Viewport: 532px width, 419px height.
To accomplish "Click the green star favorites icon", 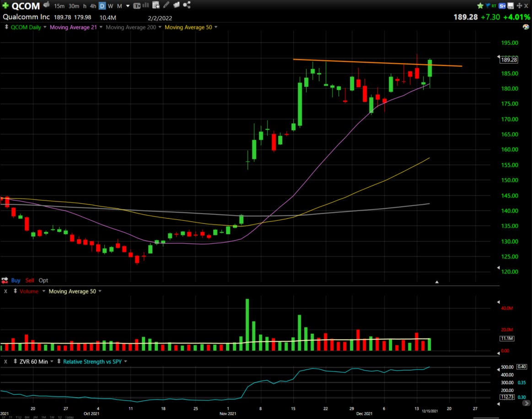I will pyautogui.click(x=480, y=5).
